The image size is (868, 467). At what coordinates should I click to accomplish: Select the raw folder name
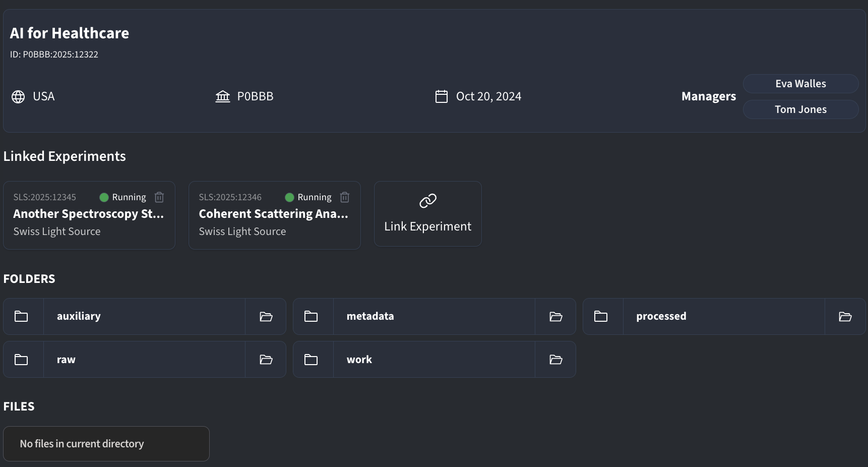[x=66, y=360]
